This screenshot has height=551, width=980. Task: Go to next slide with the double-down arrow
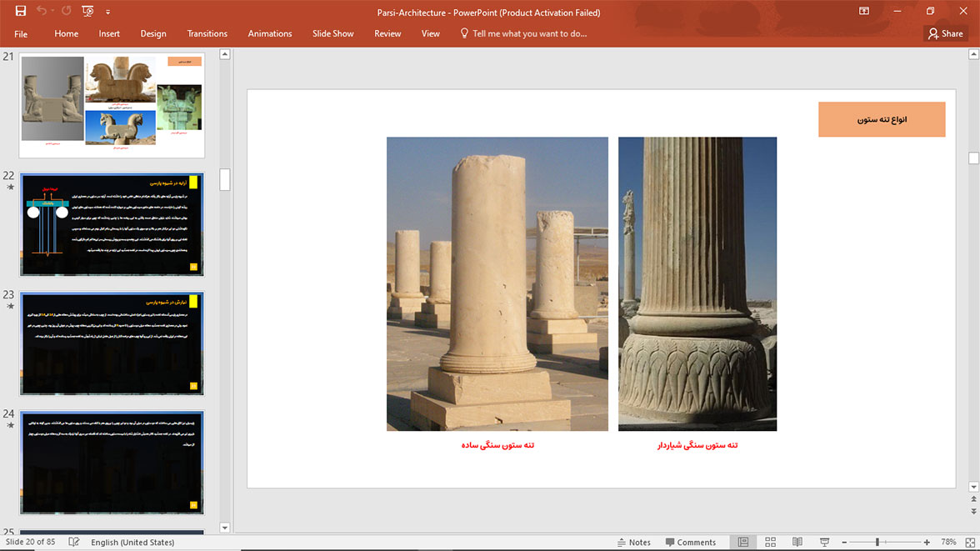(x=973, y=512)
